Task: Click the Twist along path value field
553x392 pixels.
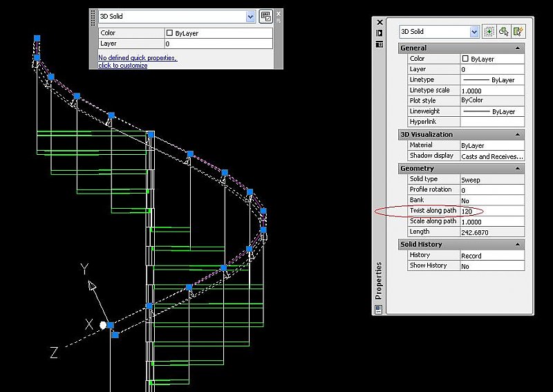Action: pyautogui.click(x=491, y=210)
